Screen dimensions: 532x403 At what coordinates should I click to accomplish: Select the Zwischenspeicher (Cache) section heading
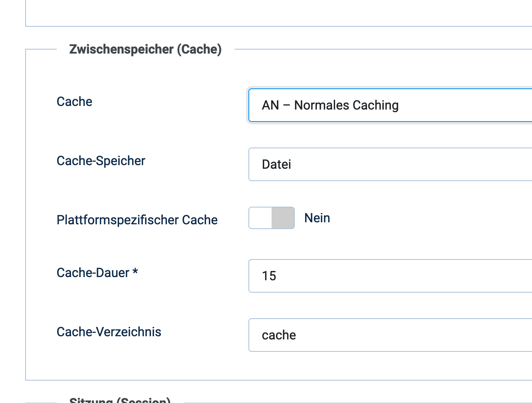point(145,49)
